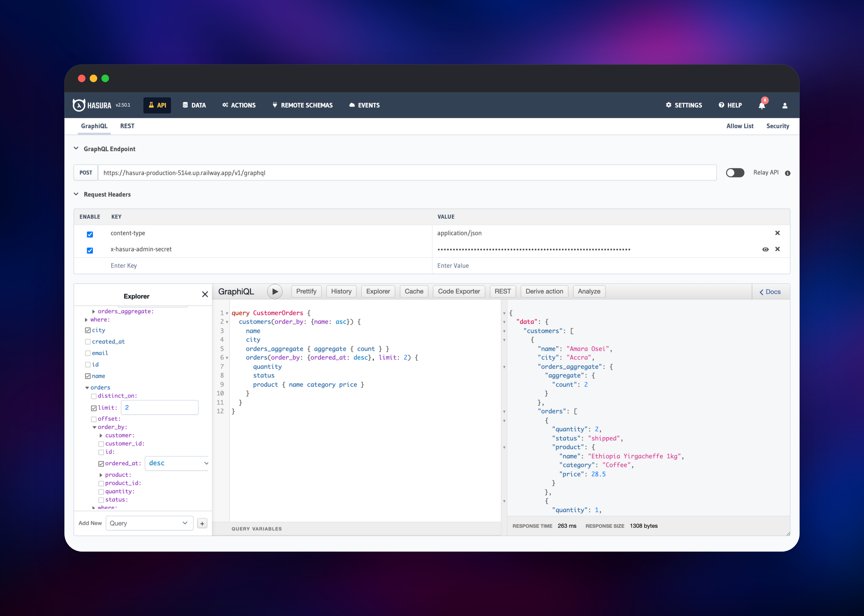Collapse the "data" node in response
The image size is (864, 616).
click(x=504, y=322)
